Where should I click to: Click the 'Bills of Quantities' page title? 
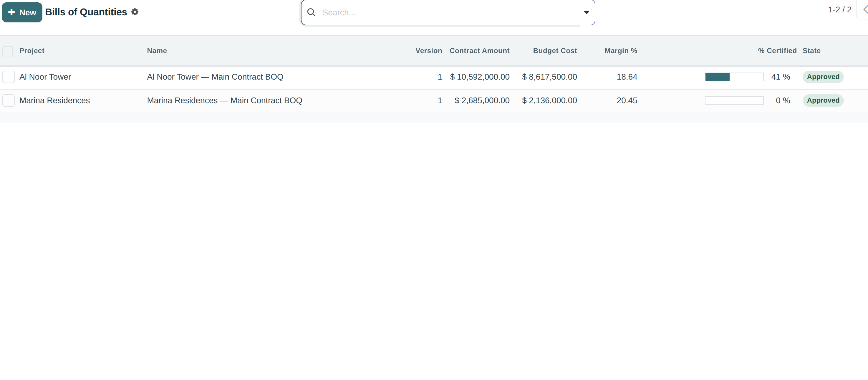pos(86,12)
